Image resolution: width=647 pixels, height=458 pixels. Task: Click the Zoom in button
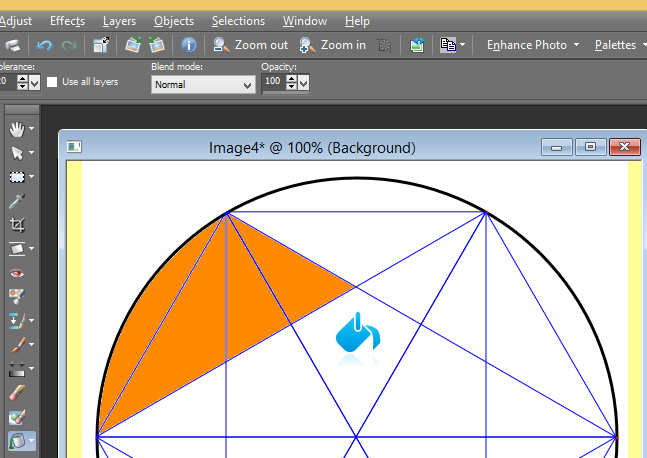click(x=333, y=45)
